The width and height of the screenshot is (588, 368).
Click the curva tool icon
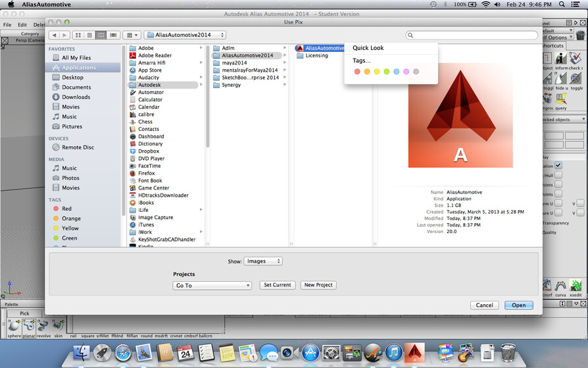[560, 286]
